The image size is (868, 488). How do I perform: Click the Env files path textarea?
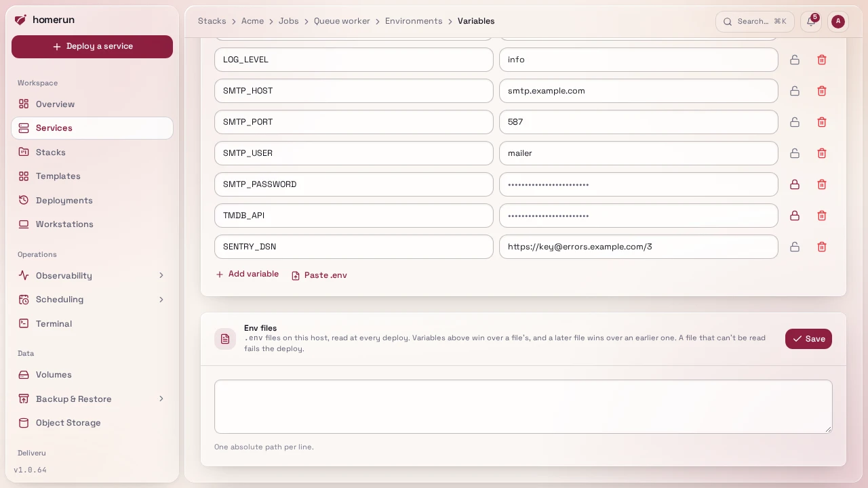(x=524, y=407)
